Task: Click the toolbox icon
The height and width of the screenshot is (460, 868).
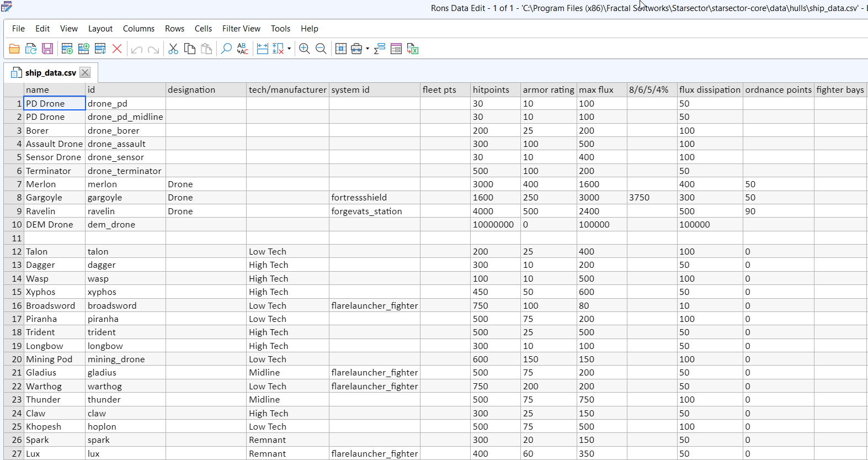Action: (x=356, y=49)
